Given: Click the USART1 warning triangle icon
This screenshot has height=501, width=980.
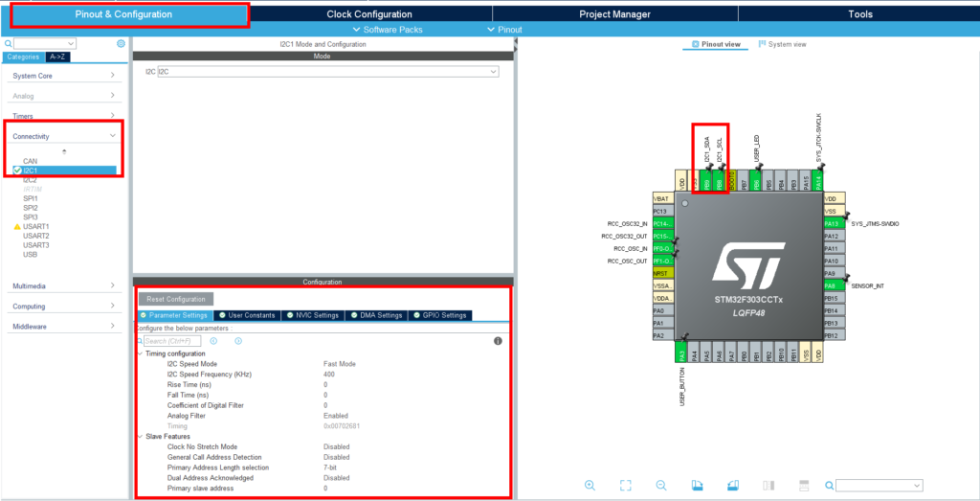Looking at the screenshot, I should coord(17,226).
